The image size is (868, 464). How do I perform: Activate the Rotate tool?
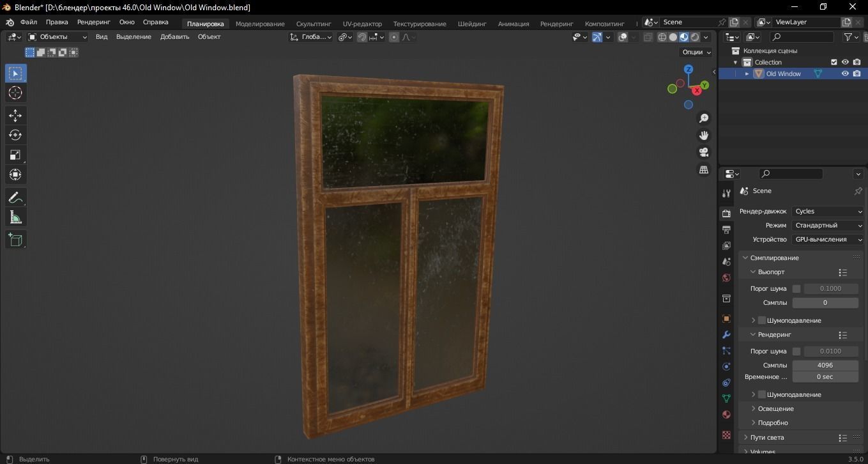[15, 135]
